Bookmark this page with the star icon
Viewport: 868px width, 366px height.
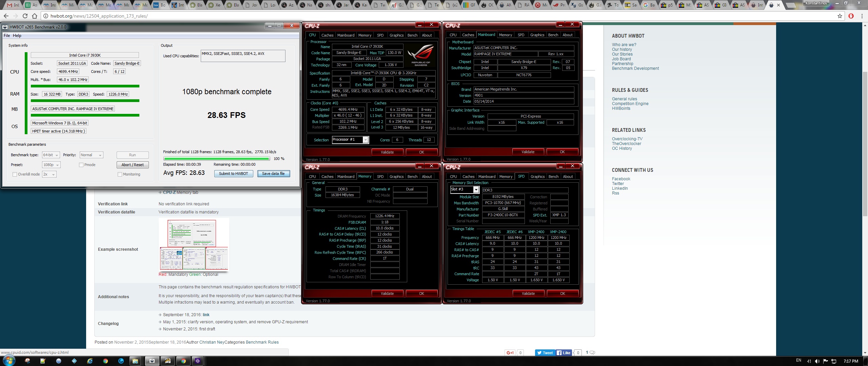(840, 16)
